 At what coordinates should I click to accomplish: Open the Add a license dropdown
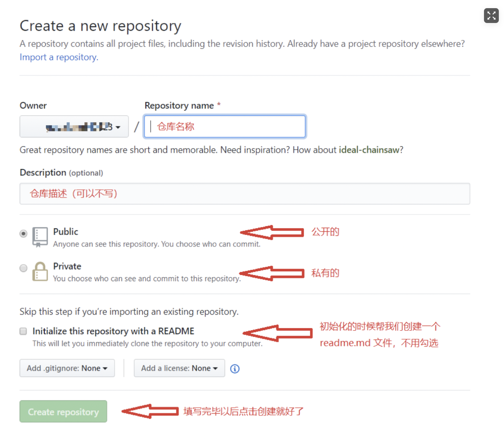[x=179, y=368]
